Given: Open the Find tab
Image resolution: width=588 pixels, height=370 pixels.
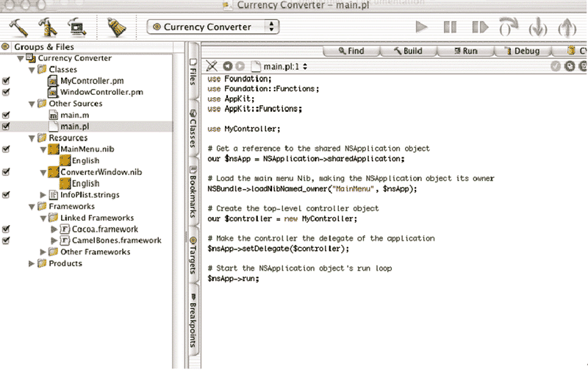Looking at the screenshot, I should point(349,51).
